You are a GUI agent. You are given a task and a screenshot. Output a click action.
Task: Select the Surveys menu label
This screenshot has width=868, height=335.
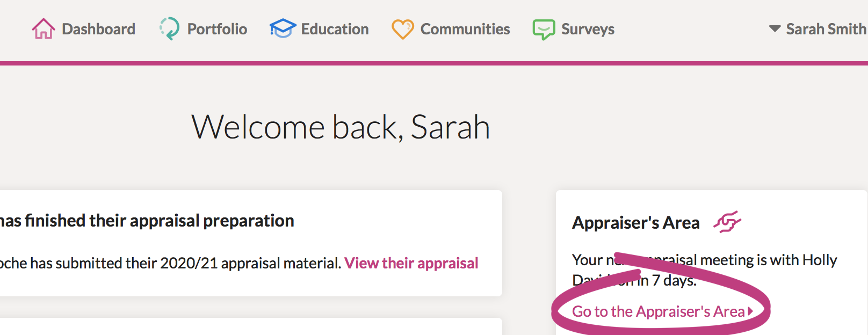pyautogui.click(x=588, y=30)
